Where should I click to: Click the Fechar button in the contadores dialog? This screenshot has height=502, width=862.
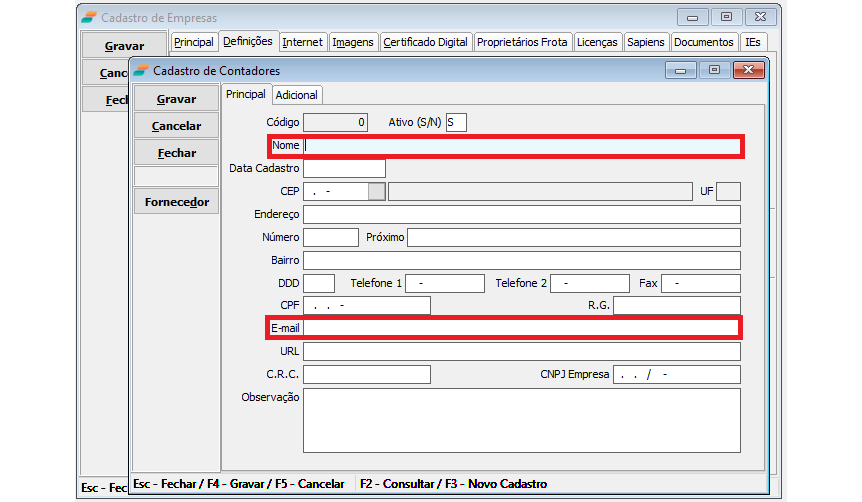pyautogui.click(x=176, y=153)
